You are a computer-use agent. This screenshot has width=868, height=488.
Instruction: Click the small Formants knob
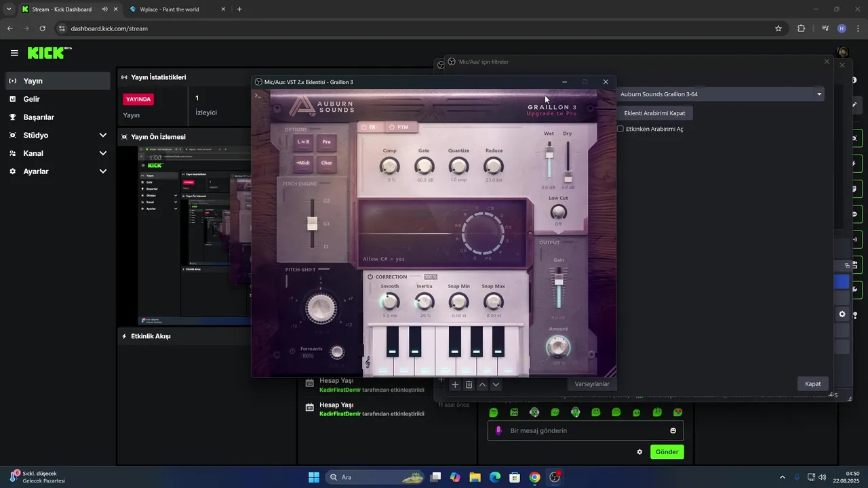(x=337, y=352)
